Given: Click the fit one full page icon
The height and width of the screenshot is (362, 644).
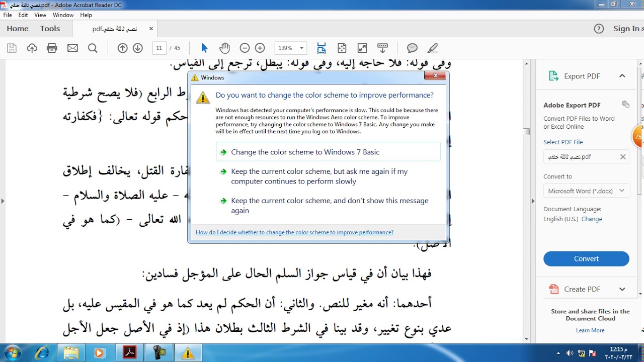Looking at the screenshot, I should coord(342,48).
